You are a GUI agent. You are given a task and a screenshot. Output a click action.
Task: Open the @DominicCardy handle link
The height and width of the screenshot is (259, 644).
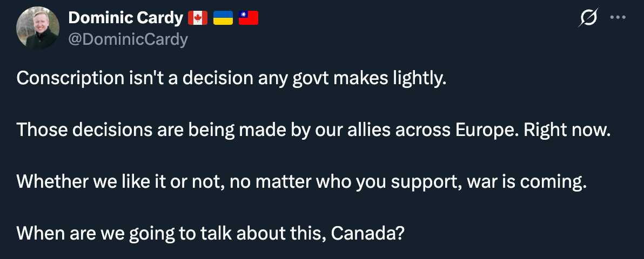tap(128, 39)
